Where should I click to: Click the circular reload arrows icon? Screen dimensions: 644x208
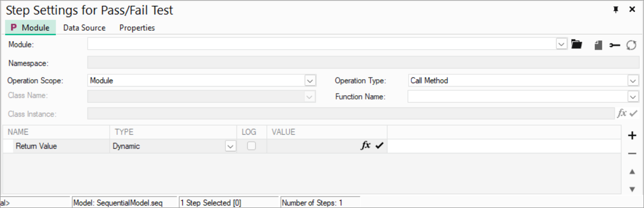tap(631, 45)
